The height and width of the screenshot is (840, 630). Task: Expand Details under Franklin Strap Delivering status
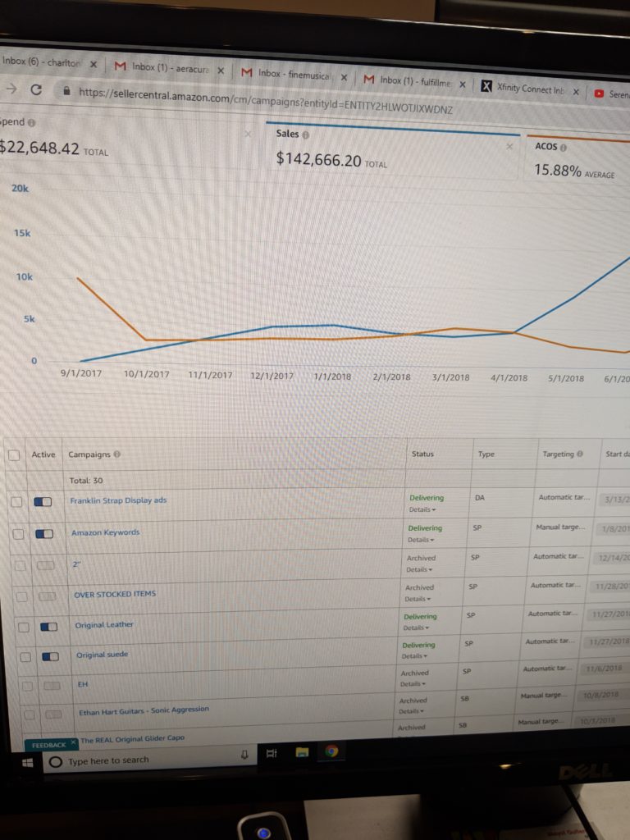(x=422, y=509)
